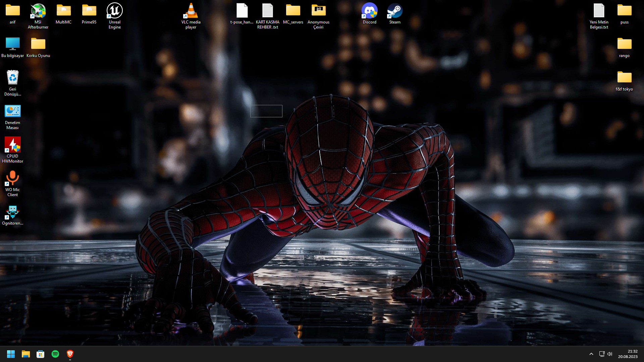Select Denetim Masası control panel icon
The width and height of the screenshot is (644, 362).
[x=12, y=111]
